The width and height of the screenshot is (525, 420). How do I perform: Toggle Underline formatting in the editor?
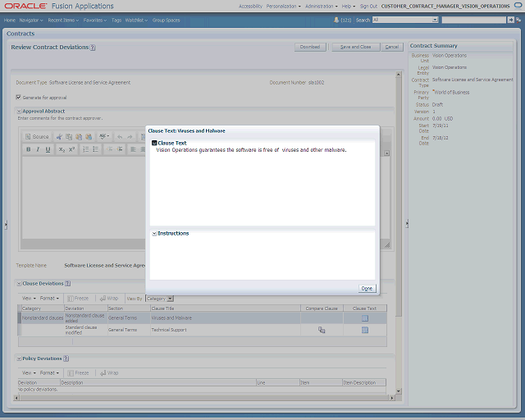click(48, 149)
